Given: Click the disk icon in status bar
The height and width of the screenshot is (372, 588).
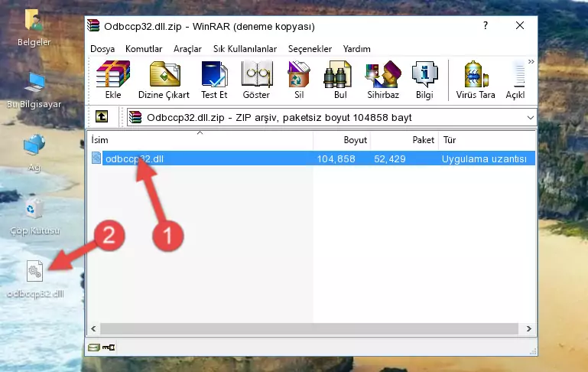Looking at the screenshot, I should click(x=93, y=348).
